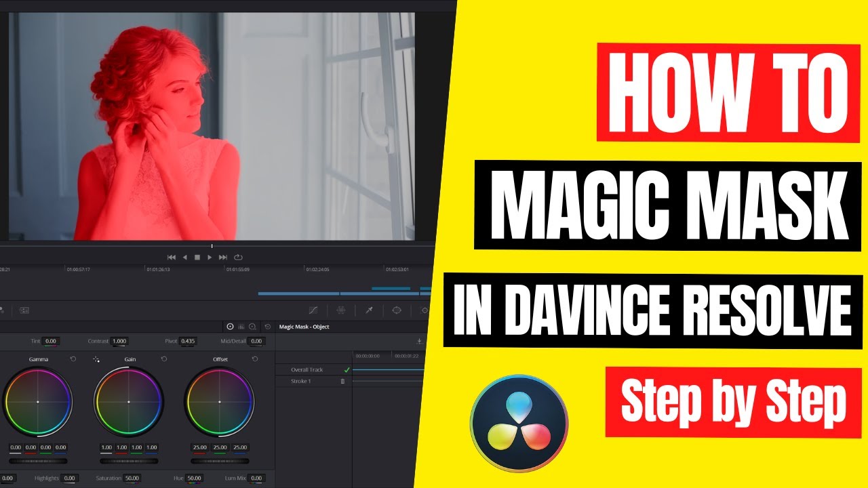The image size is (868, 488).
Task: Click Gain luminance value field
Action: coord(106,447)
